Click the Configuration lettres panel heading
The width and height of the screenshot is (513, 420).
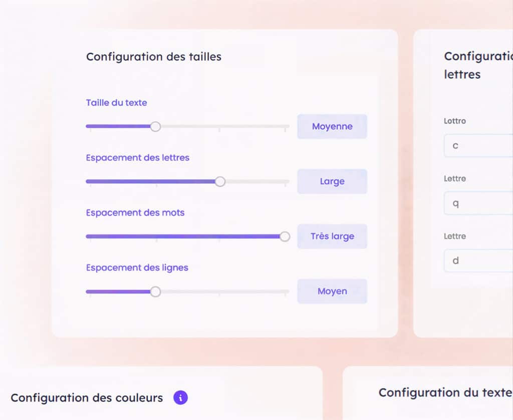tap(477, 65)
